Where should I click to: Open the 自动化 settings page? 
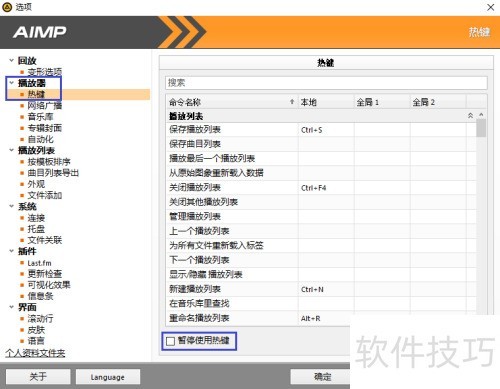(x=40, y=139)
